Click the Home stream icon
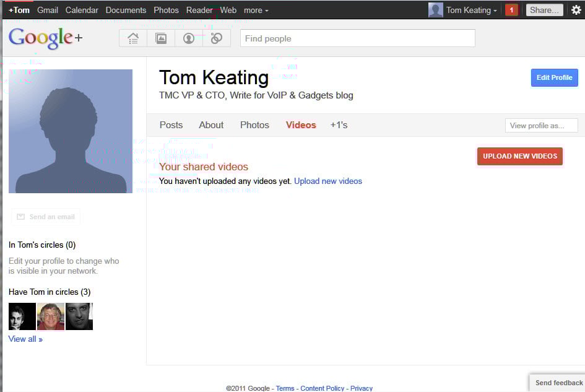 132,38
